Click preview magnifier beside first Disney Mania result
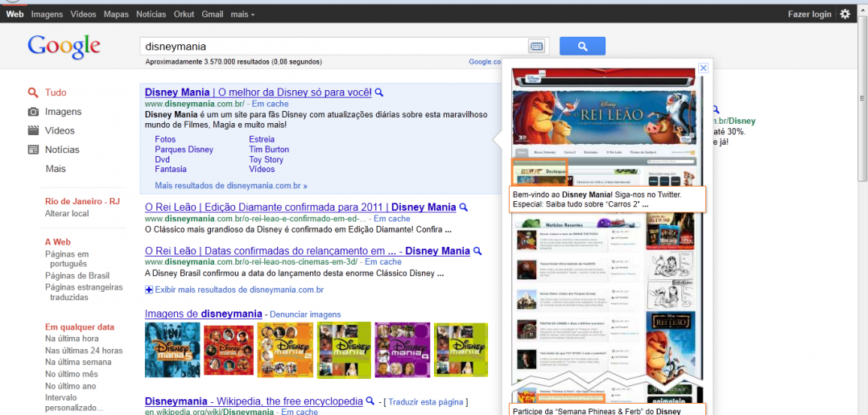 point(379,92)
